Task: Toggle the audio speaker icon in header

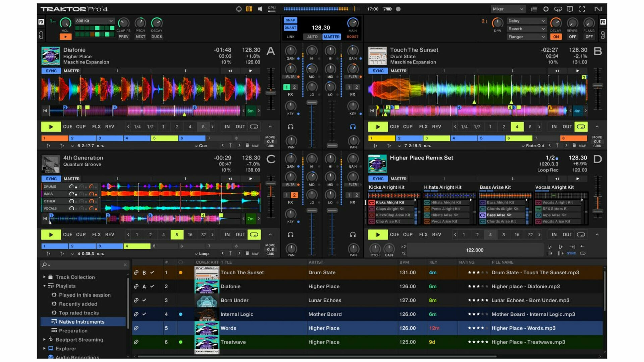Action: click(260, 9)
